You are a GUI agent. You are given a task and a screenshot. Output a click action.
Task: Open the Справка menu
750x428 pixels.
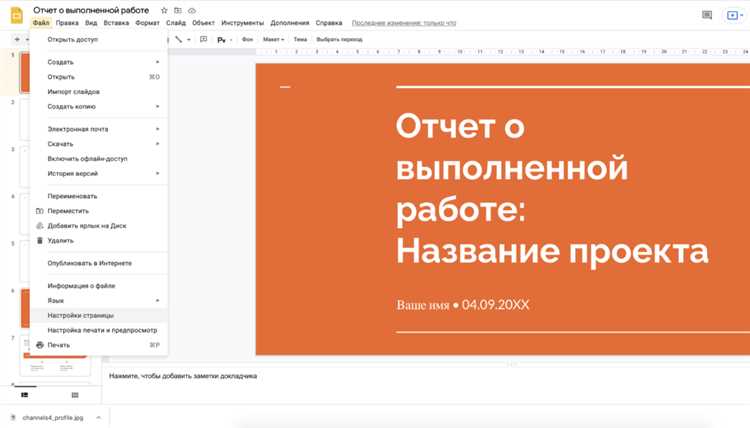click(329, 23)
